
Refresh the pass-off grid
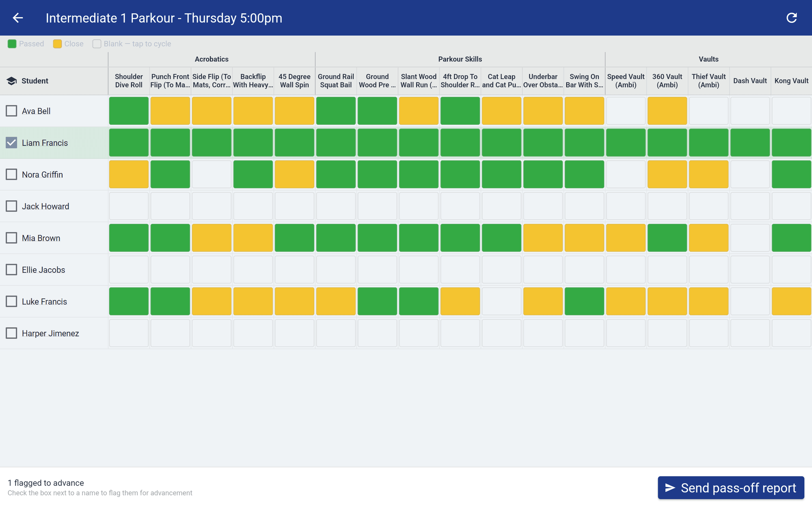point(791,18)
